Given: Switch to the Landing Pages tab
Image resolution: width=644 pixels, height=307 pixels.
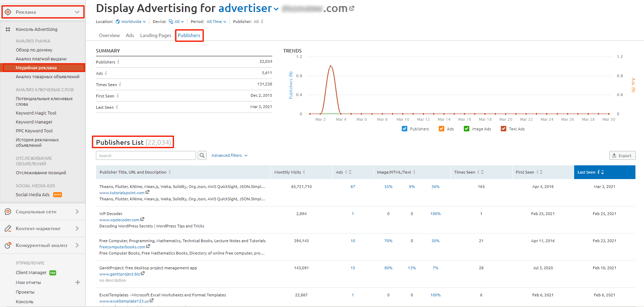Looking at the screenshot, I should click(x=156, y=35).
